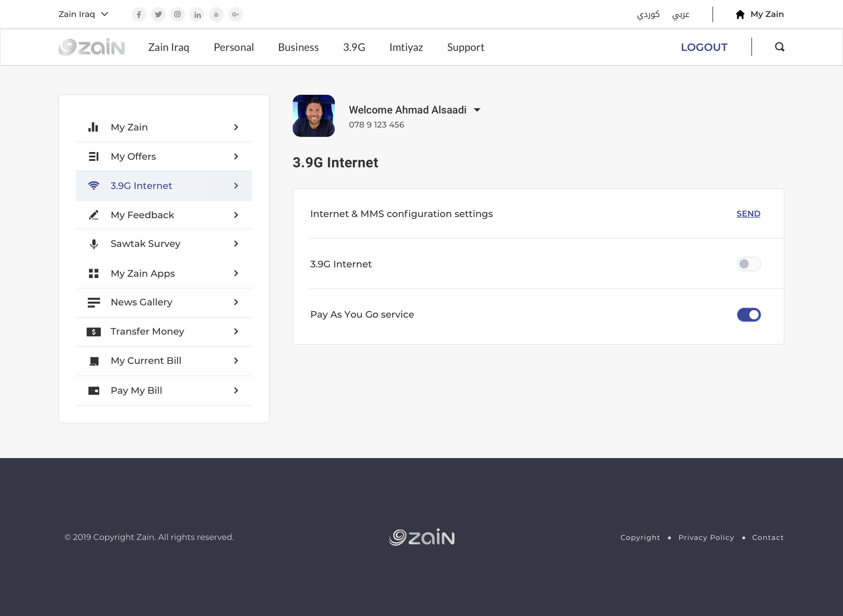Select the My Feedback sidebar label
The image size is (843, 616).
(142, 215)
